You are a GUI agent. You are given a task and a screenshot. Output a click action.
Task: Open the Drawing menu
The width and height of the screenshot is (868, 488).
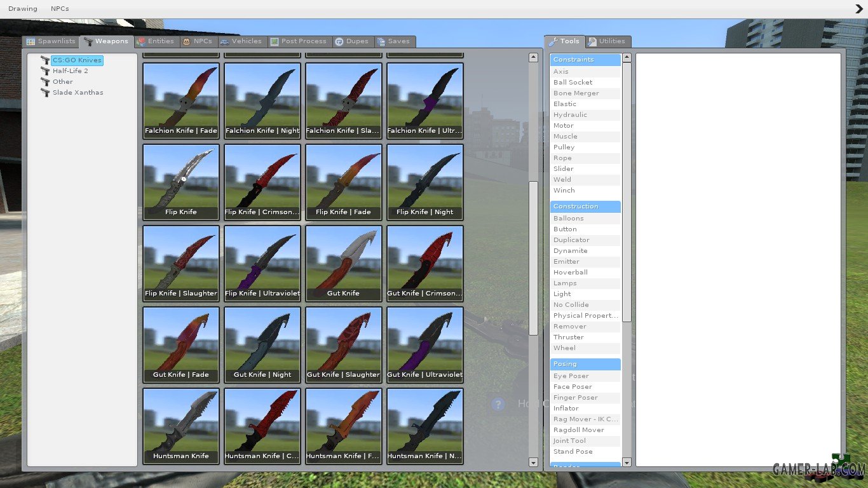tap(23, 9)
